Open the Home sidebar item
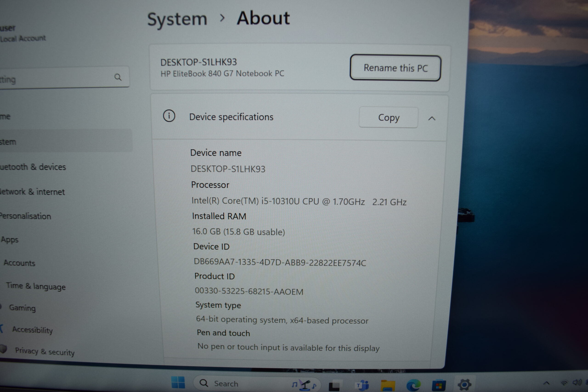Screen dimensions: 588x392 5,116
